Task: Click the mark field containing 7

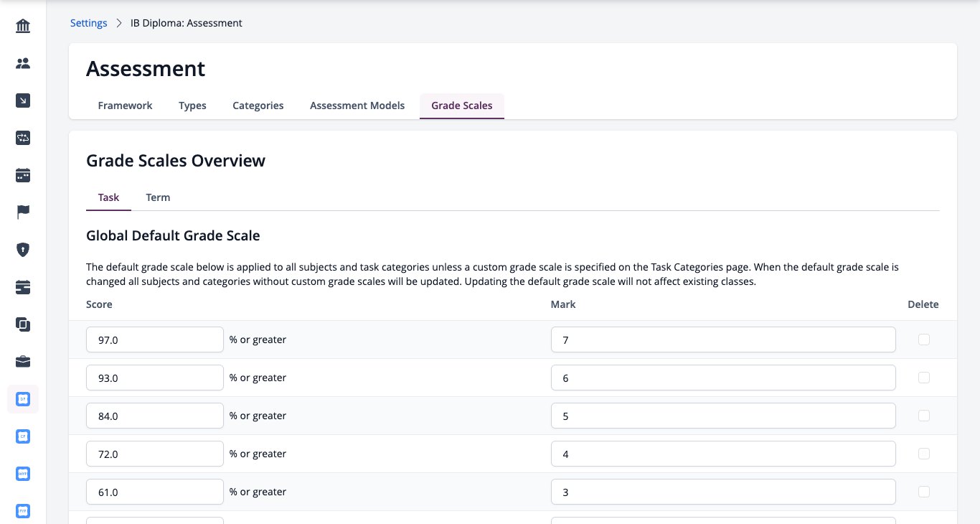Action: coord(723,340)
